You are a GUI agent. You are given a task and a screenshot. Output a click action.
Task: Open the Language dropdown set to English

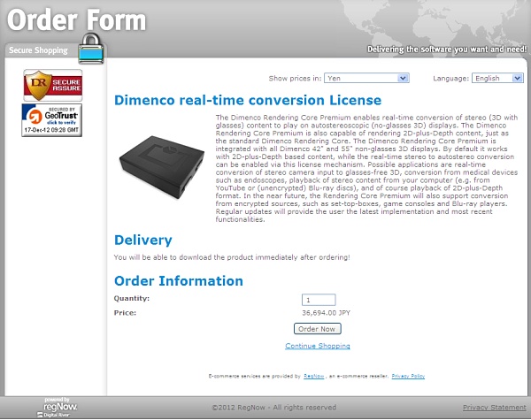(x=497, y=78)
